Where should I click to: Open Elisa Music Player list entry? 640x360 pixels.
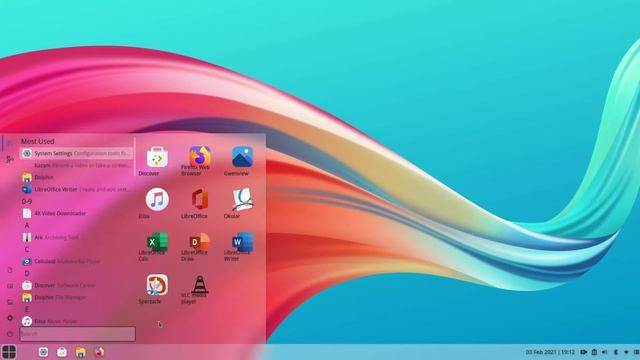(x=77, y=322)
